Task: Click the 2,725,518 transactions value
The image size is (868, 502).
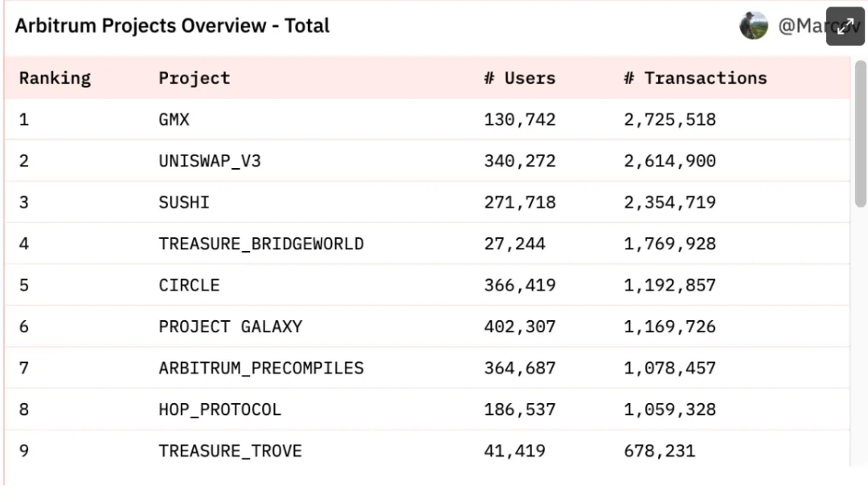Action: point(669,120)
